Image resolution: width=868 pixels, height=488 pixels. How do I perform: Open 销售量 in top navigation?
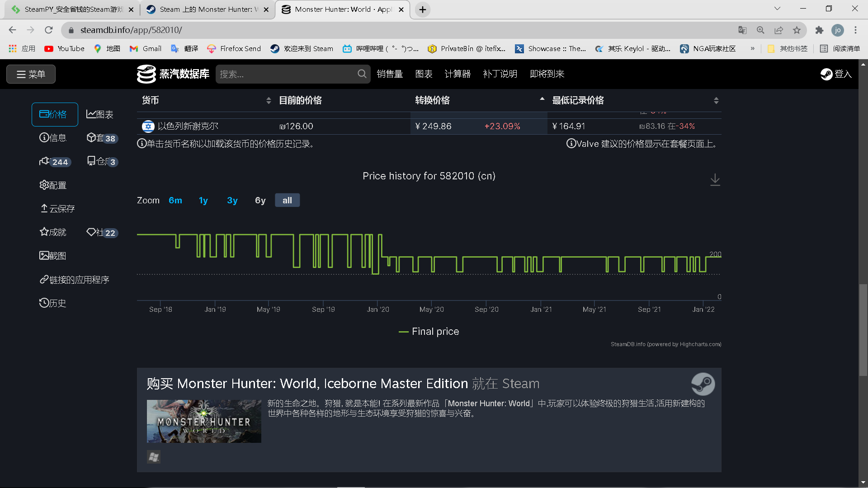click(389, 74)
